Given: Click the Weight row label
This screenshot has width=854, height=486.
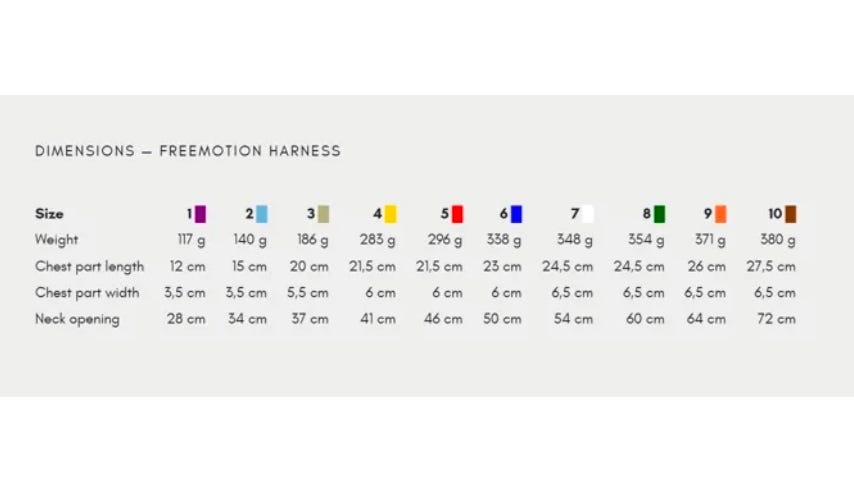Looking at the screenshot, I should 56,240.
